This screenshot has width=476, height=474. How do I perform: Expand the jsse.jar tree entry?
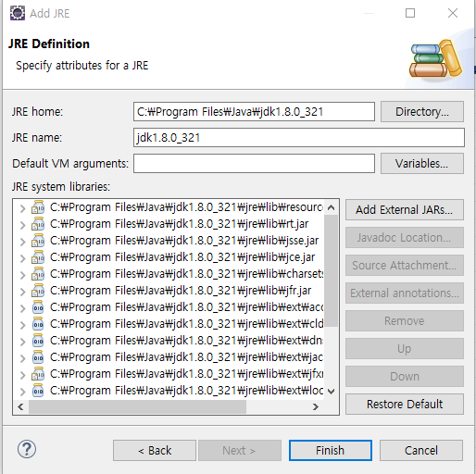[22, 242]
